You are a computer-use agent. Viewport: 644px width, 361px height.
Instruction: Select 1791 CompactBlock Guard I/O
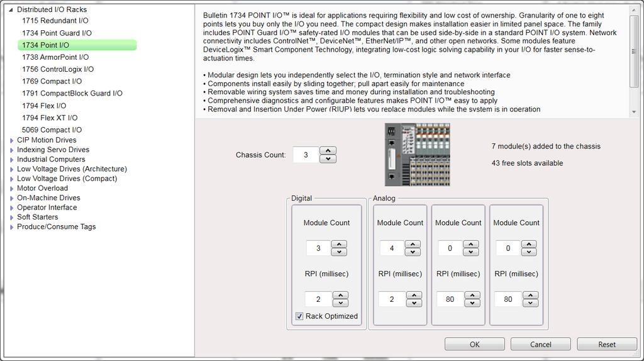(72, 93)
